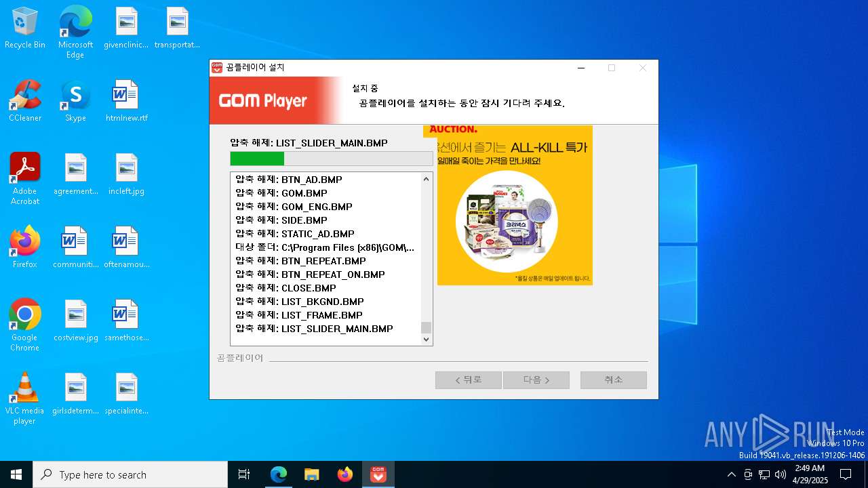Select the specialinte image file icon

[126, 394]
